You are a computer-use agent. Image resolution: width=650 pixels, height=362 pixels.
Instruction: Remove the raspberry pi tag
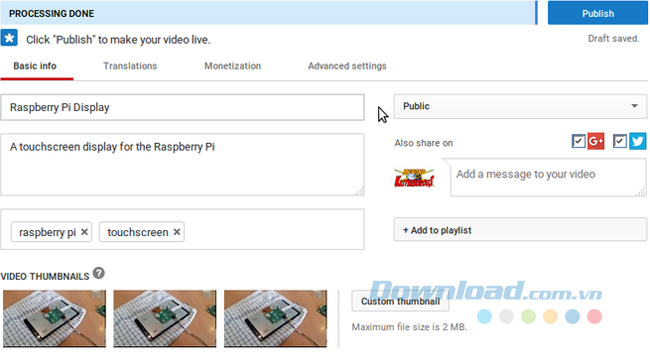coord(84,232)
